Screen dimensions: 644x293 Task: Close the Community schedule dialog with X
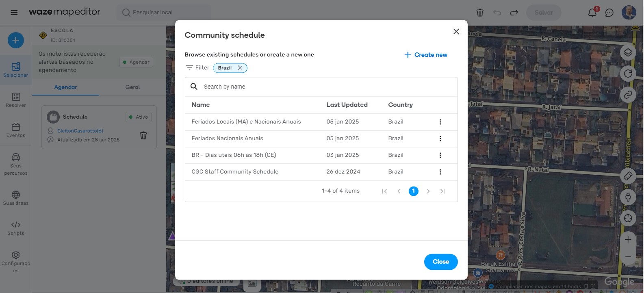click(456, 32)
